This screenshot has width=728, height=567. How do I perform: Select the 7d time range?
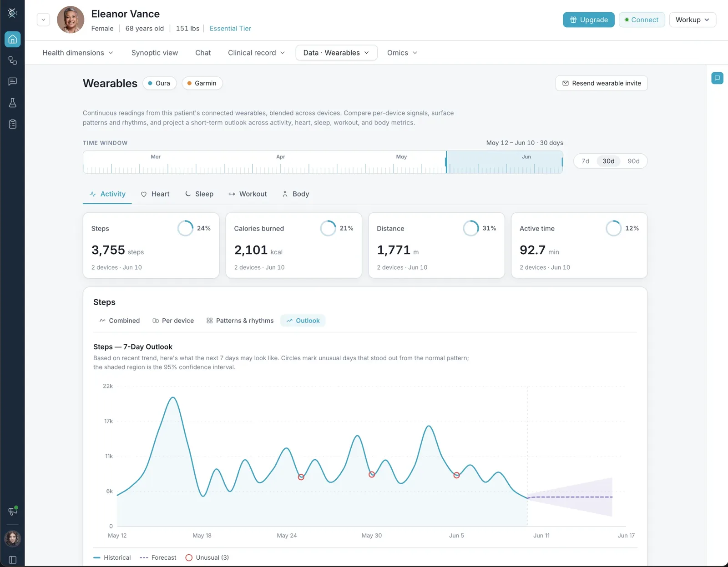click(586, 161)
